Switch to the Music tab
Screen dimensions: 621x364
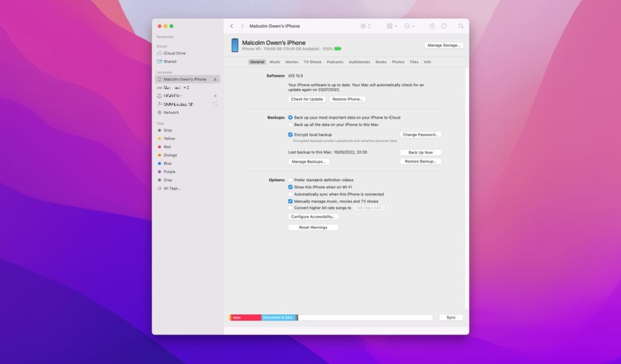[275, 62]
